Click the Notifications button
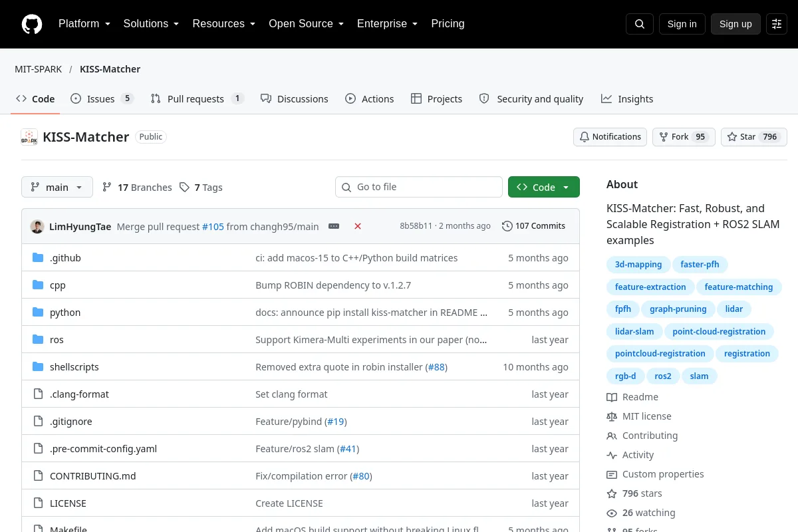Image resolution: width=798 pixels, height=532 pixels. pos(610,137)
